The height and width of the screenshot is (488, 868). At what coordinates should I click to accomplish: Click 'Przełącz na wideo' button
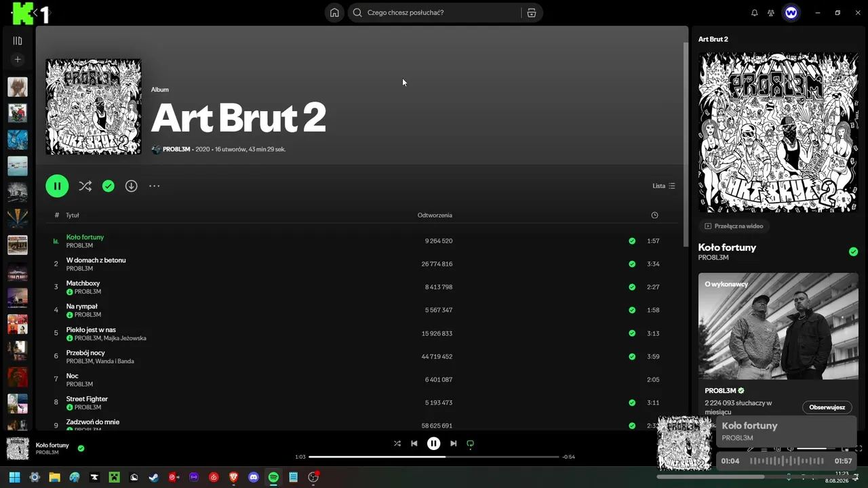point(734,226)
